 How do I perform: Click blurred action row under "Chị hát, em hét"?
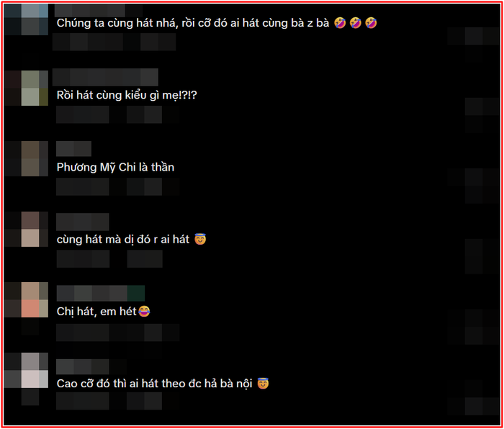(117, 333)
